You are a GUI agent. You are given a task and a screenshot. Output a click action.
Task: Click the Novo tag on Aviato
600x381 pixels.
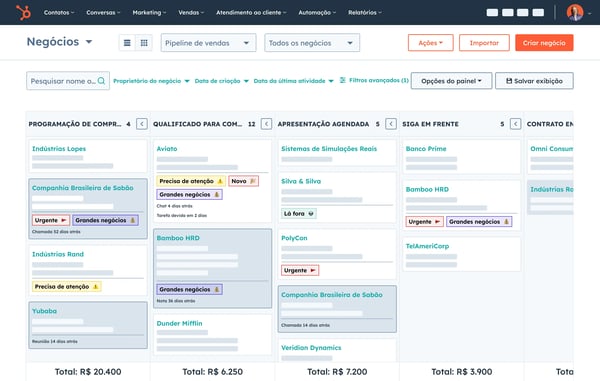[243, 181]
